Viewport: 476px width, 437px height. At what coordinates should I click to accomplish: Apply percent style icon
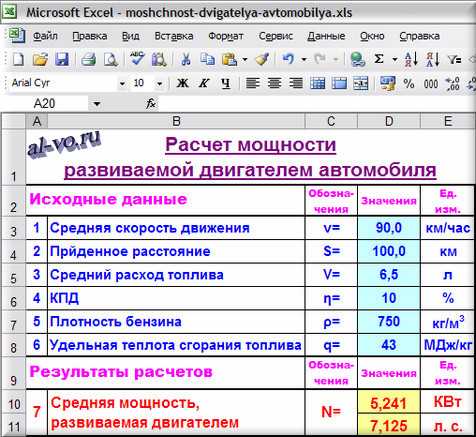pos(409,83)
